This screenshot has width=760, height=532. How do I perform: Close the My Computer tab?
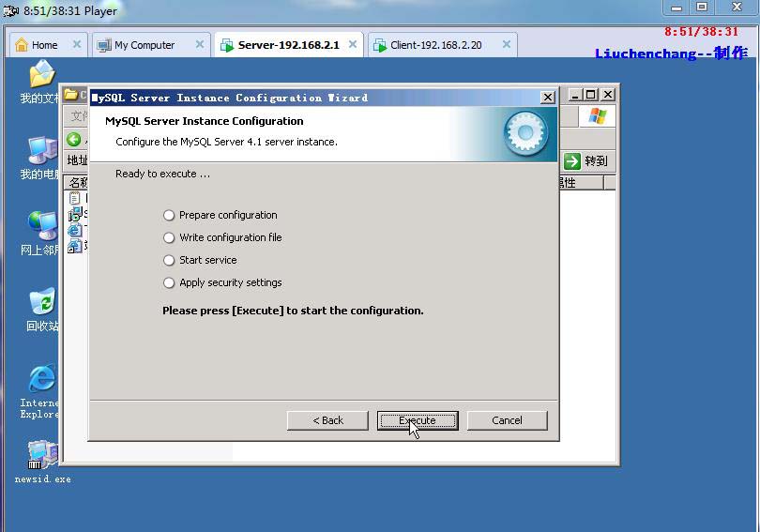click(x=200, y=45)
